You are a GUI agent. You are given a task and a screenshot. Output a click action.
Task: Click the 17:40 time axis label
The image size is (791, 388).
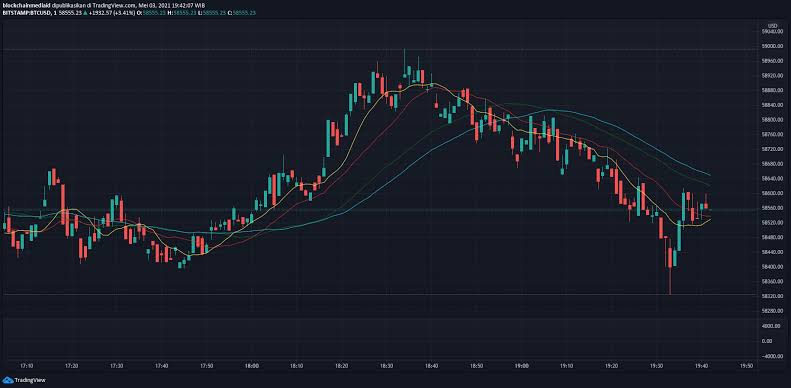(x=161, y=365)
